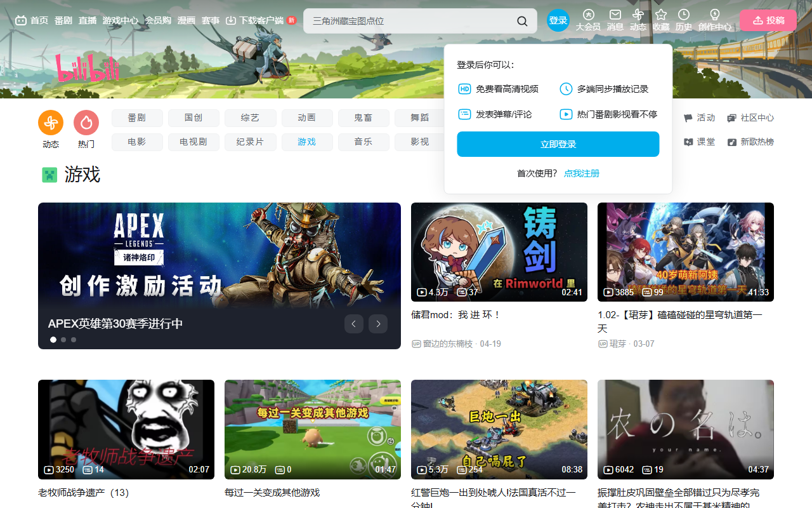Click the search magnifier icon
Viewport: 812px width, 508px height.
522,21
